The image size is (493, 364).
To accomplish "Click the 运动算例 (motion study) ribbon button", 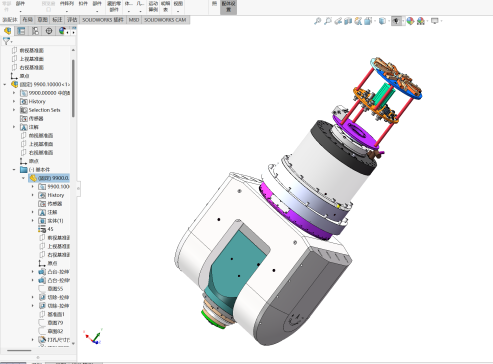I will [x=153, y=7].
